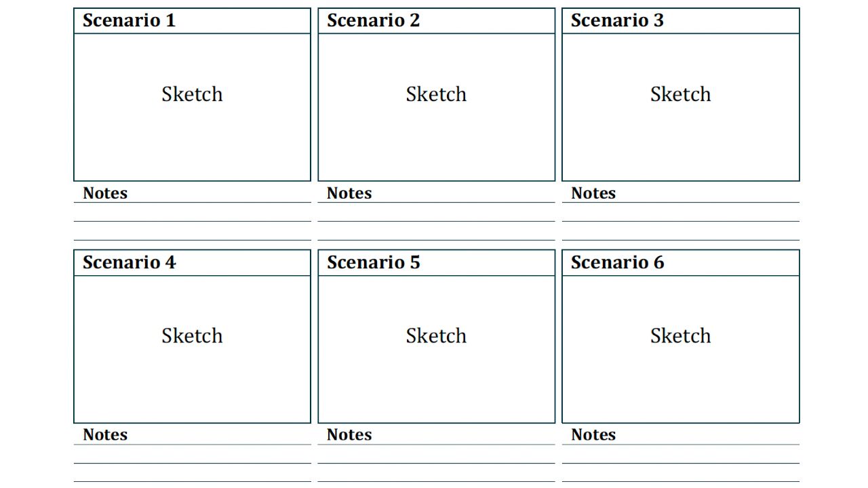
Task: Click the Notes label under Scenario 1
Action: click(x=105, y=193)
